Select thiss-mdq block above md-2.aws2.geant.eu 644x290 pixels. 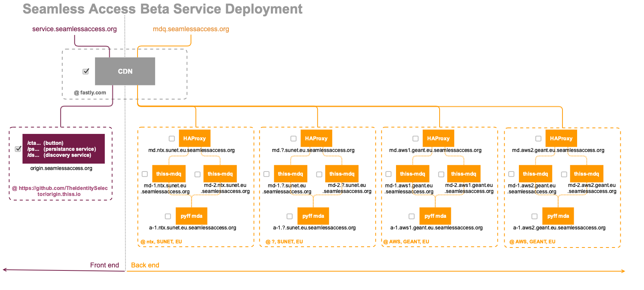pos(587,174)
